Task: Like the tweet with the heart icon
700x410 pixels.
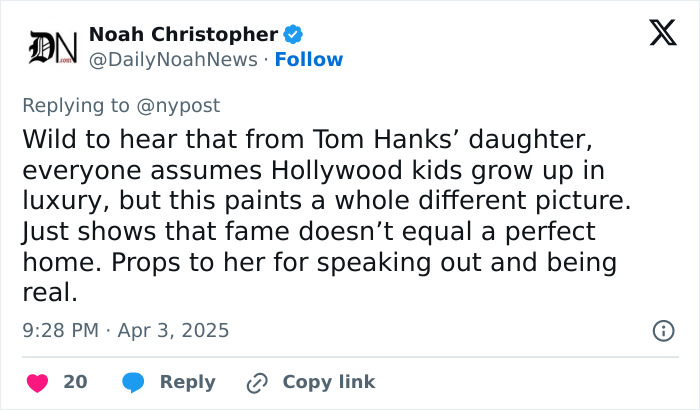Action: [37, 382]
